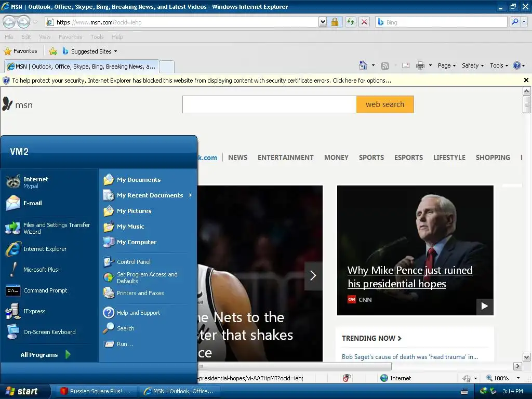Viewport: 532px width, 399px height.
Task: Open the Edit menu
Action: pos(26,37)
